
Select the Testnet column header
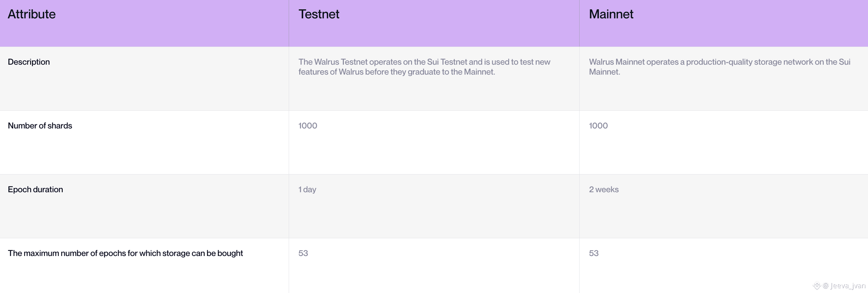[x=319, y=14]
